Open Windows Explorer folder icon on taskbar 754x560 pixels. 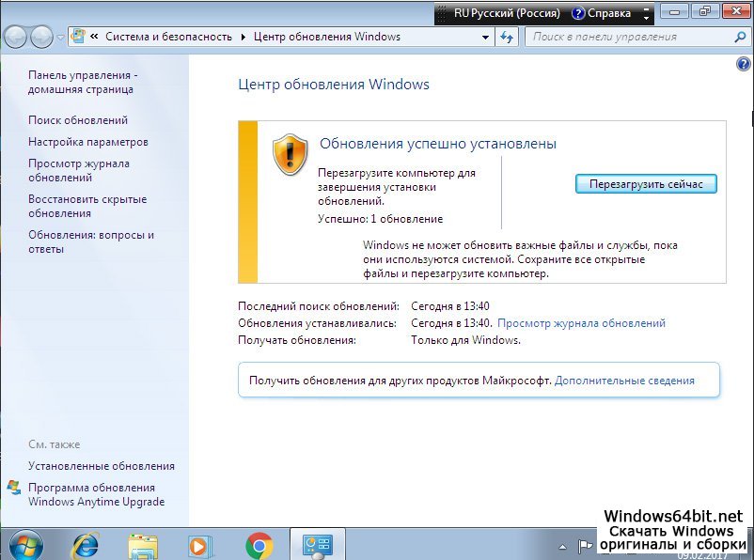tap(143, 545)
